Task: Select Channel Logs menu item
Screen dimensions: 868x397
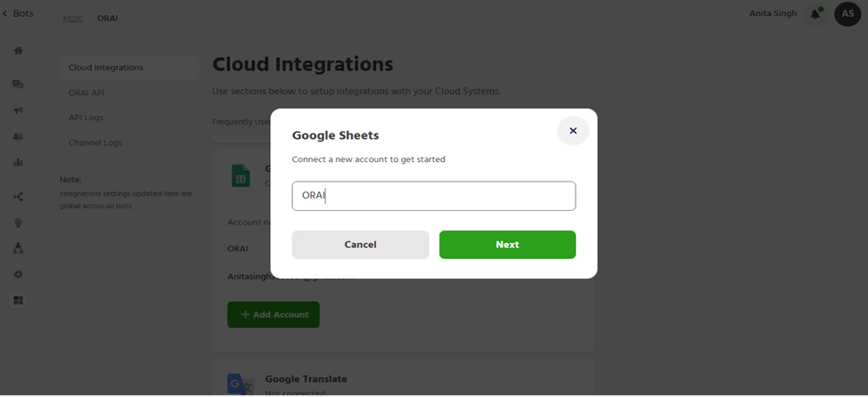Action: (x=95, y=142)
